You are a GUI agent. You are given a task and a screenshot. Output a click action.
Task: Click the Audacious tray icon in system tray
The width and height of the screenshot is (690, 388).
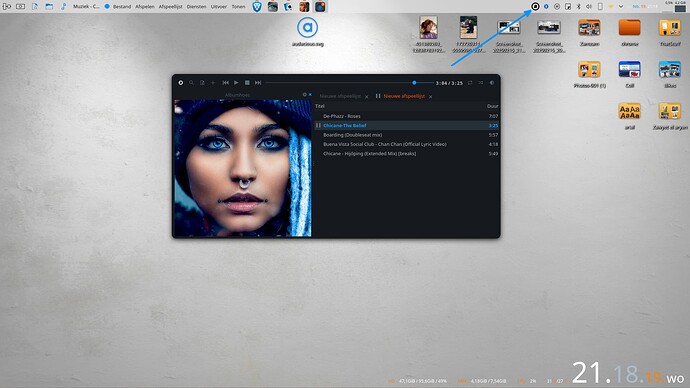(535, 6)
